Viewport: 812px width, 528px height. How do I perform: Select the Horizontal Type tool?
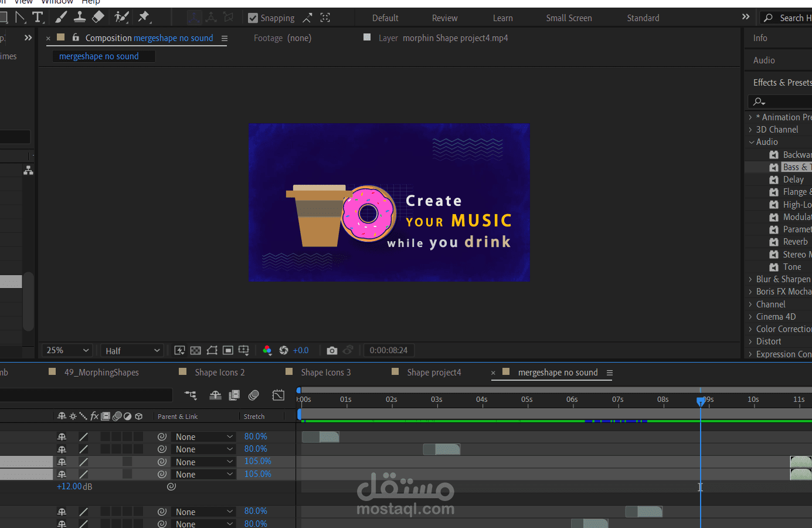point(38,16)
